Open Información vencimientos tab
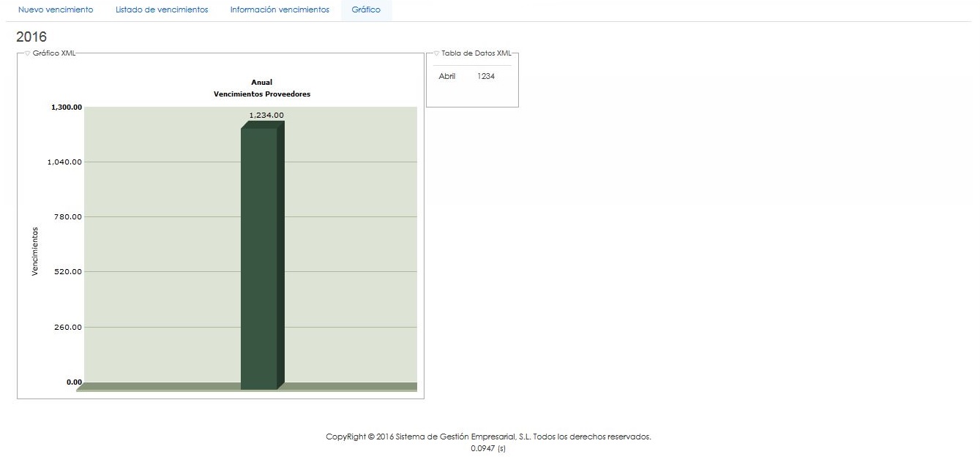 point(280,10)
